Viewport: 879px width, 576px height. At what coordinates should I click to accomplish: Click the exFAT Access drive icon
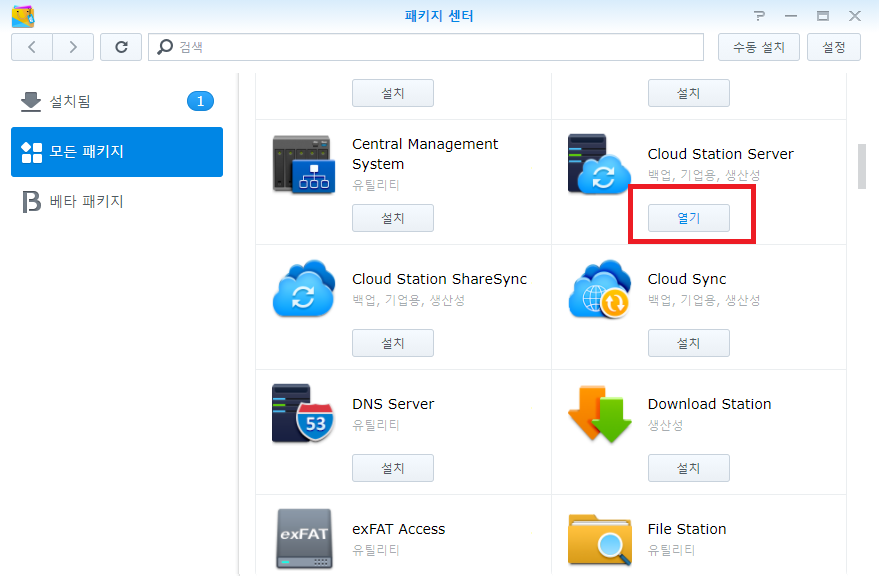click(304, 539)
